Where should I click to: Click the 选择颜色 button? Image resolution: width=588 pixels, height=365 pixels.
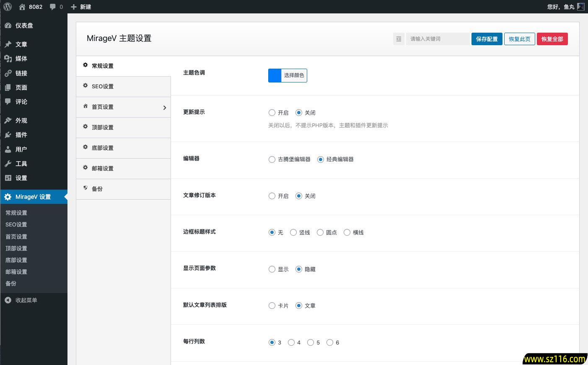294,75
